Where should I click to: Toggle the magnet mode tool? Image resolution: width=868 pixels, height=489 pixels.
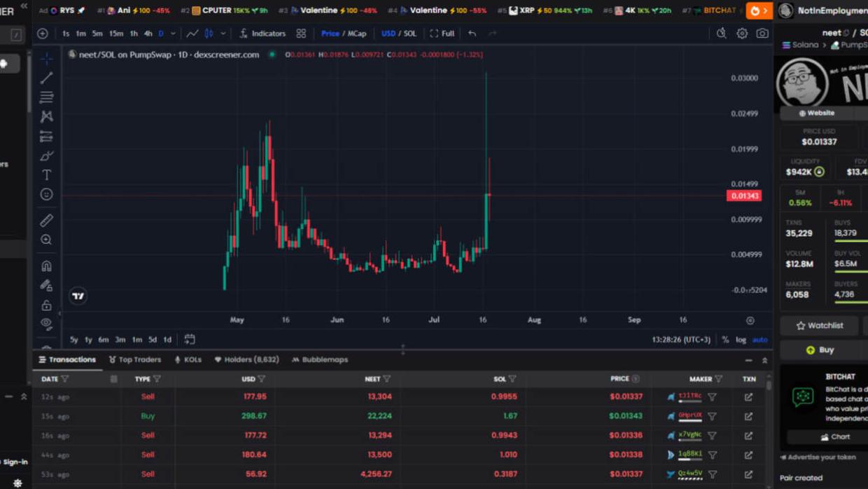click(46, 266)
